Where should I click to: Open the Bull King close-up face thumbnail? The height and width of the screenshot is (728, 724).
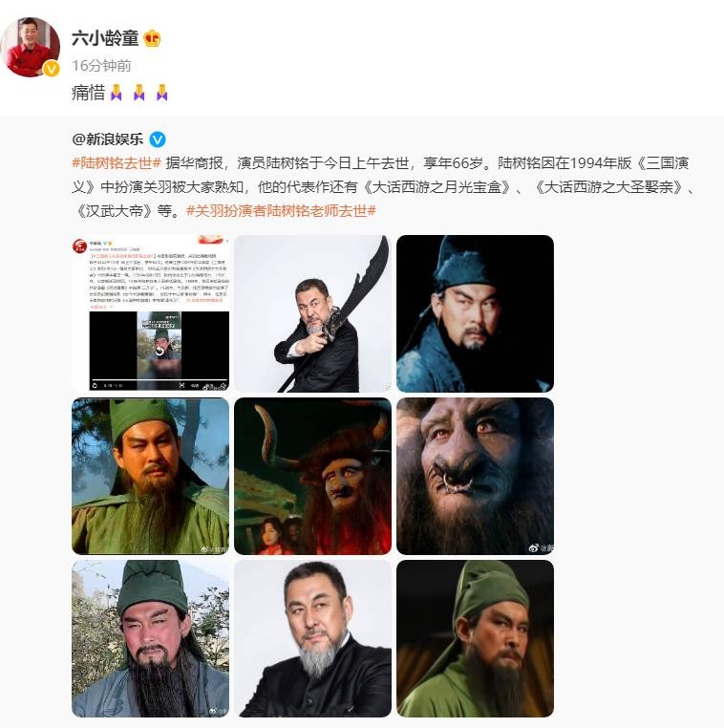[476, 476]
